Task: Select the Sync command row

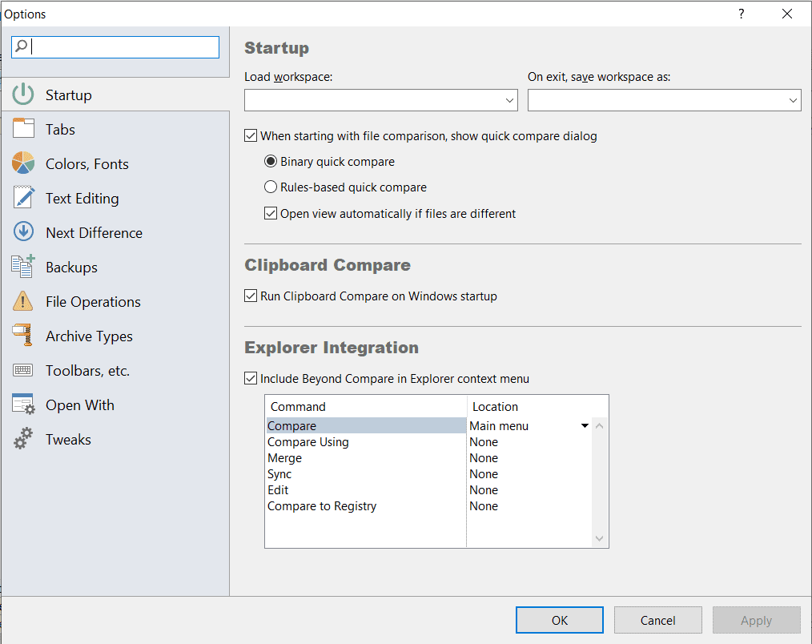Action: point(366,473)
